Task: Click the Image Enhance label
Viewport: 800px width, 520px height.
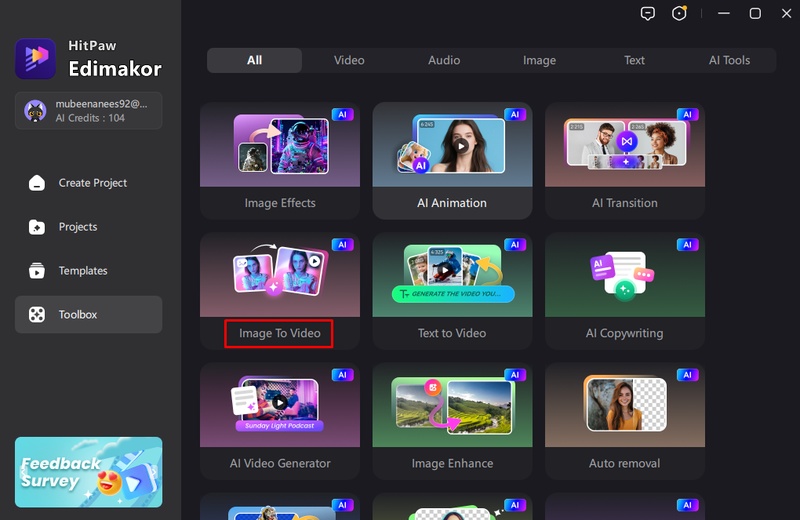Action: pyautogui.click(x=452, y=463)
